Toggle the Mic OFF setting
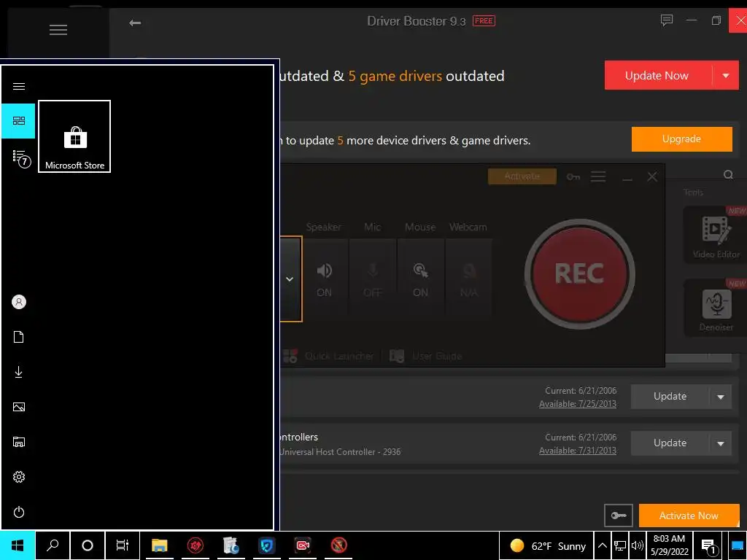 (373, 276)
